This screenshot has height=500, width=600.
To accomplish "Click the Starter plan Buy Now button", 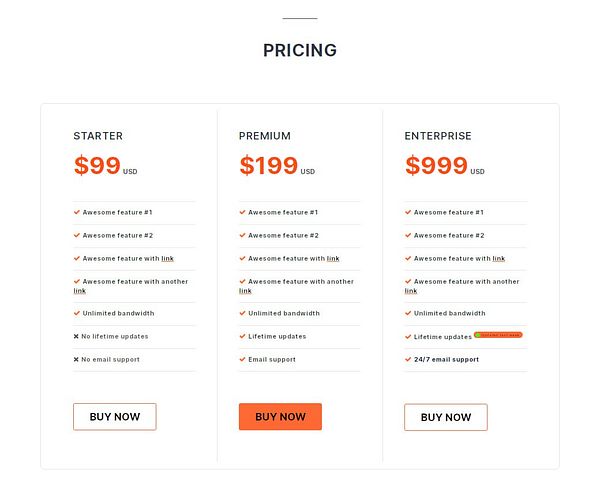I will coord(114,417).
